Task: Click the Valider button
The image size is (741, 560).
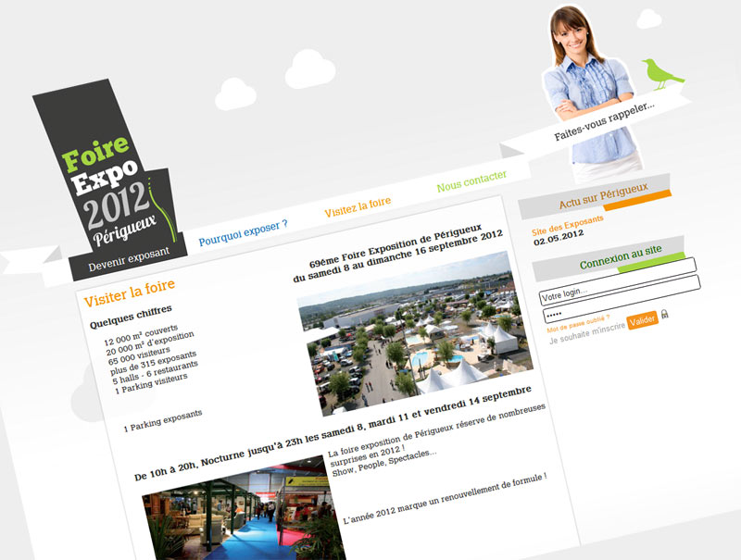Action: (642, 320)
